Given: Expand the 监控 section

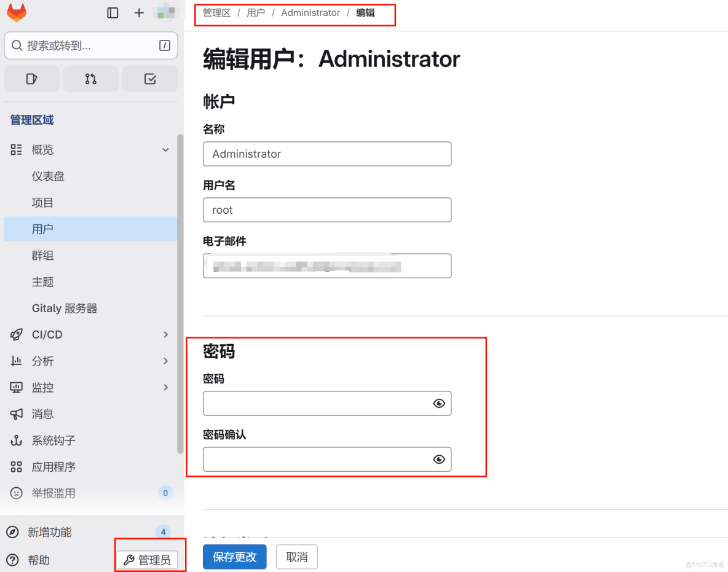Looking at the screenshot, I should click(165, 388).
